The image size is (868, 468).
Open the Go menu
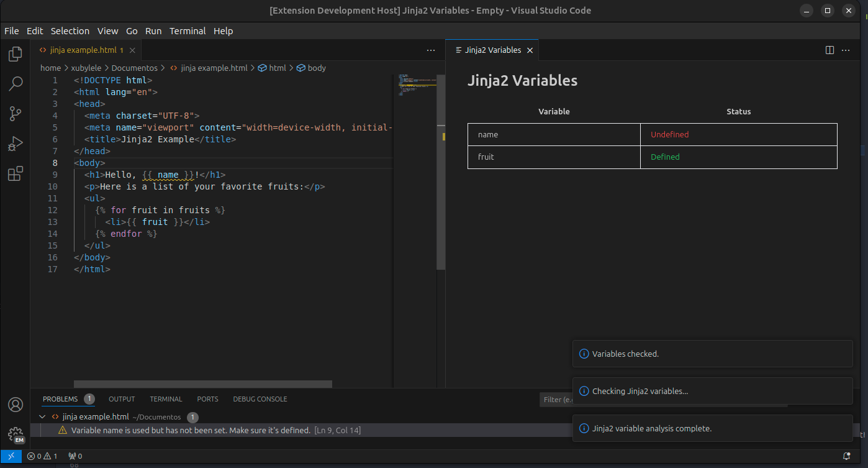(x=132, y=31)
